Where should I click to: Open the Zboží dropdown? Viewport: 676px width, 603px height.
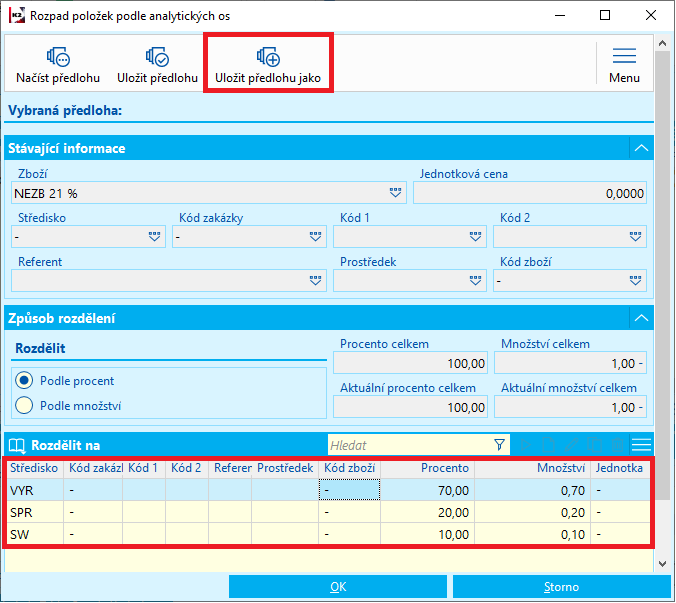click(x=395, y=193)
